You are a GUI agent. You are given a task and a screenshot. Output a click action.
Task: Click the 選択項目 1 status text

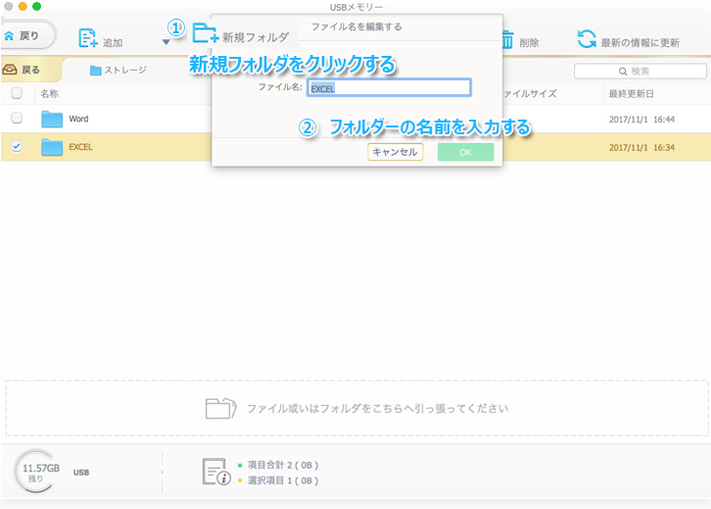coord(283,480)
